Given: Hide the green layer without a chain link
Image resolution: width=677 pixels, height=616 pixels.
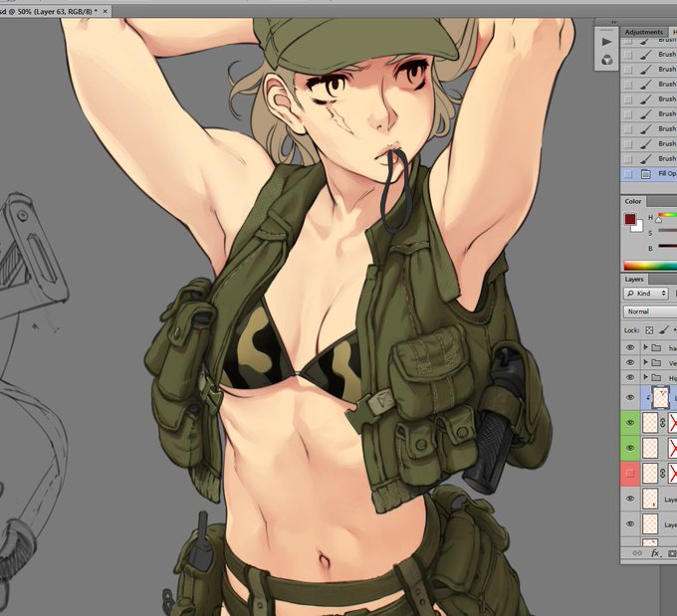Looking at the screenshot, I should point(630,448).
